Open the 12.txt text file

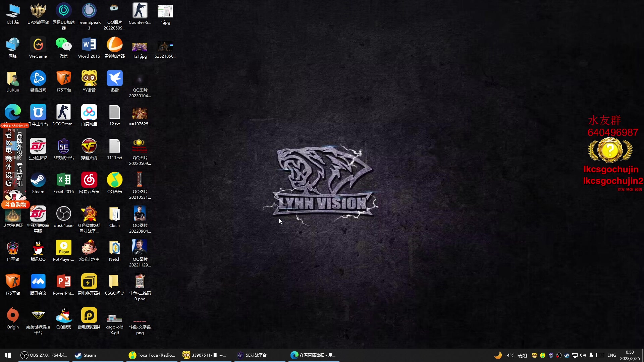coord(114,113)
